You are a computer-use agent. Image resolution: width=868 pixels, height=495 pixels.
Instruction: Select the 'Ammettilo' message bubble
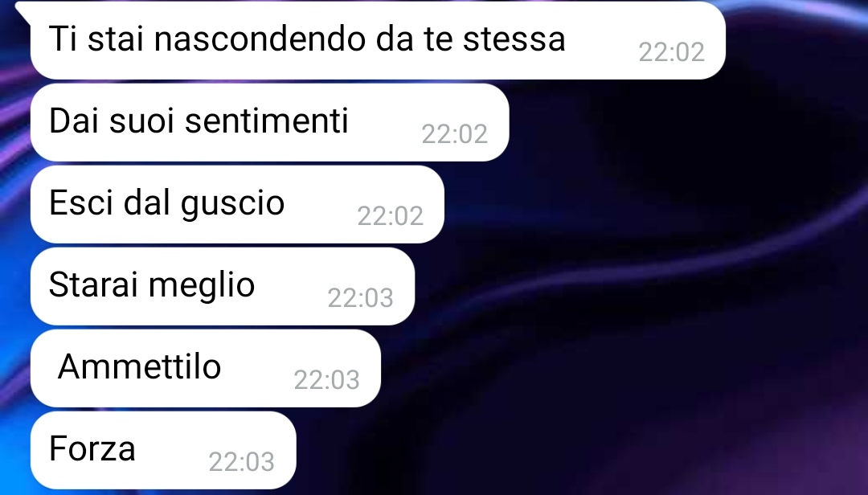point(206,368)
